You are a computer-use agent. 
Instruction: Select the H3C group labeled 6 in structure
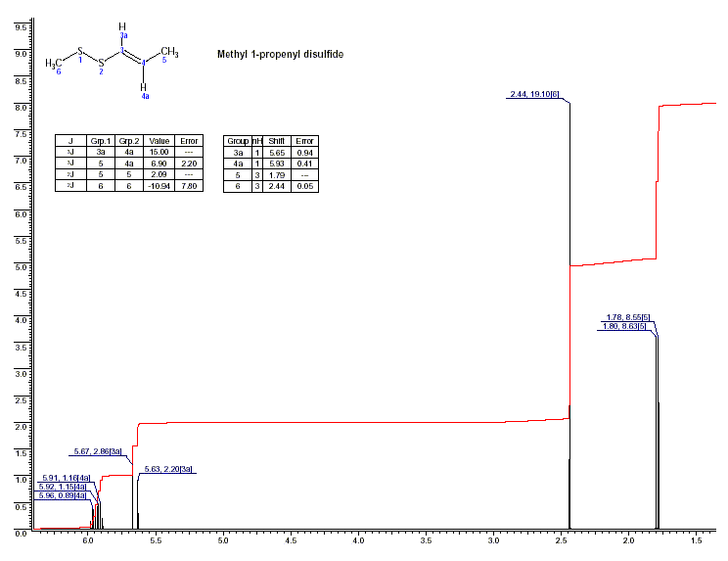click(x=55, y=64)
